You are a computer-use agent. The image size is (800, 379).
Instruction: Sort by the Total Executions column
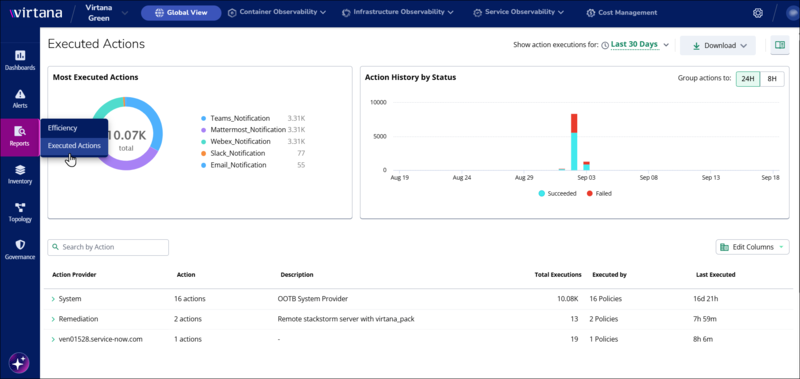coord(558,275)
